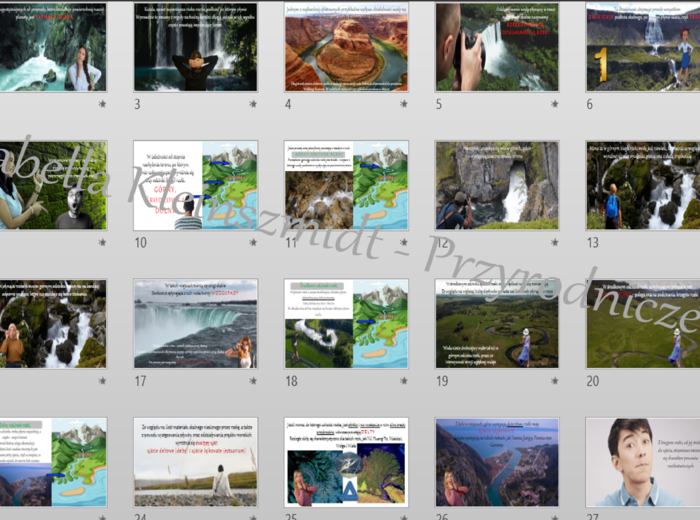Click star icon under shouting woman rocky stream slide

(x=102, y=381)
